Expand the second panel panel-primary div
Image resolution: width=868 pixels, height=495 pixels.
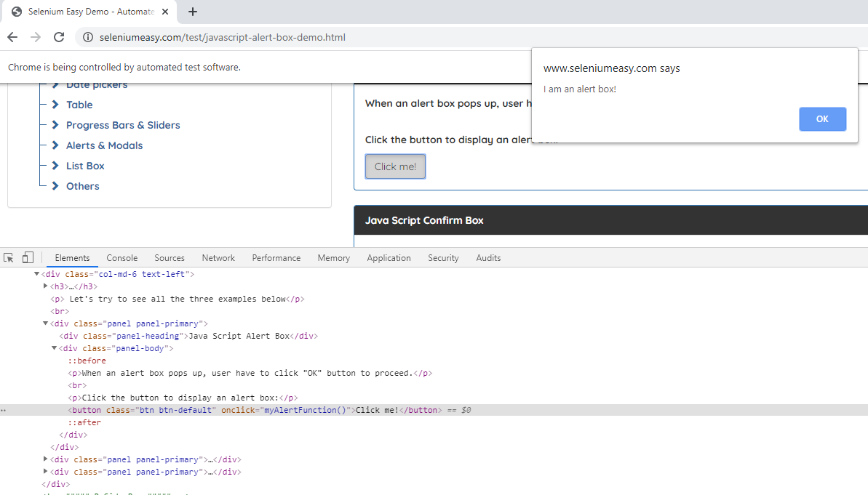45,459
